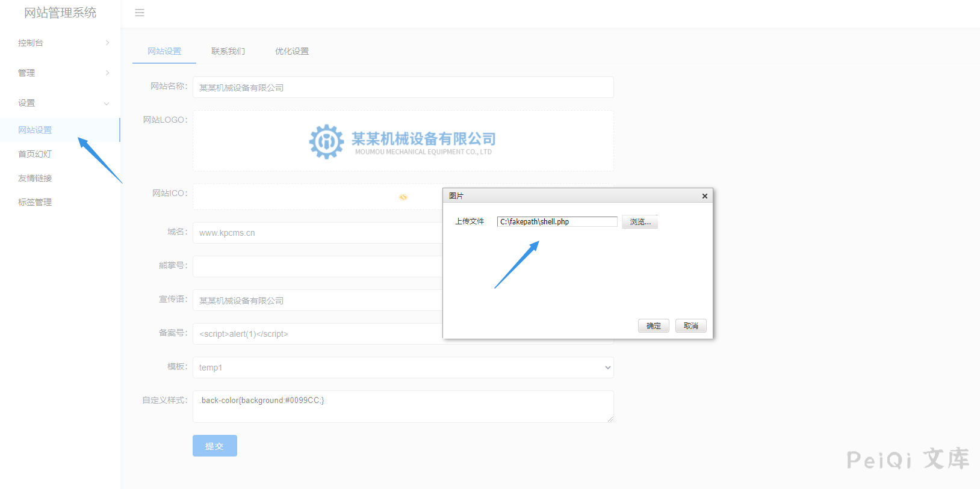Click the website ICO favicon image

tap(403, 197)
